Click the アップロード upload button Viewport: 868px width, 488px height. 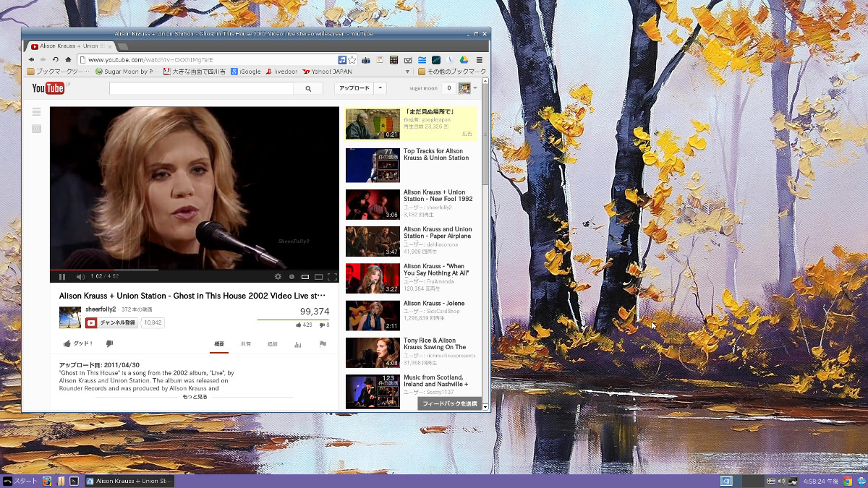[x=354, y=88]
